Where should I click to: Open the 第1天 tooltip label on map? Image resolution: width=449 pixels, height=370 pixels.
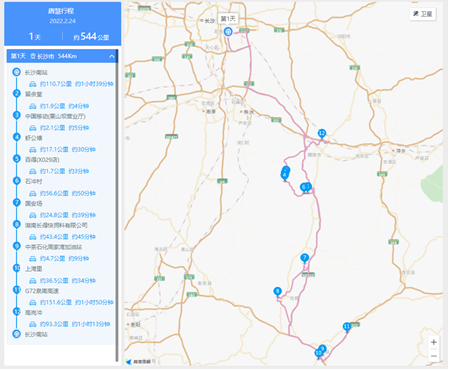point(228,19)
